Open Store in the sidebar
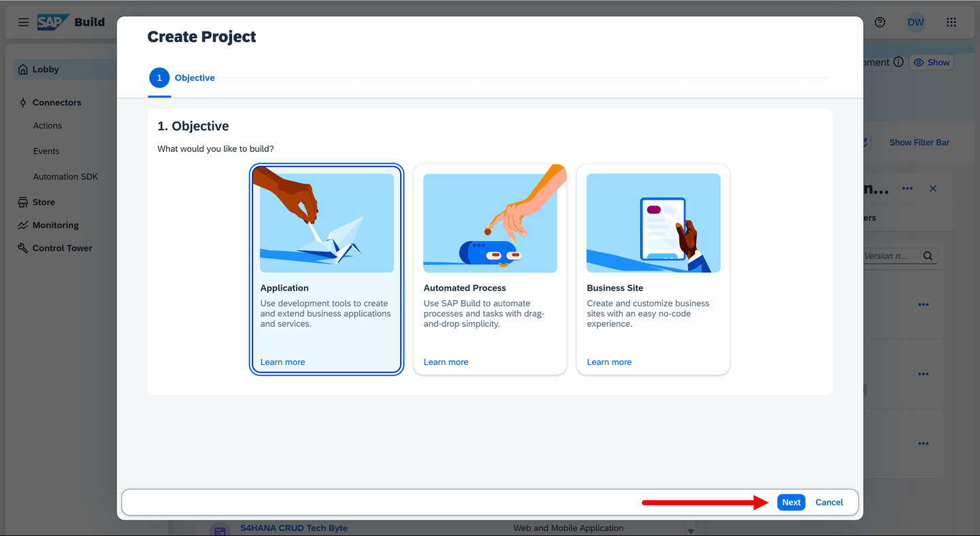 44,202
